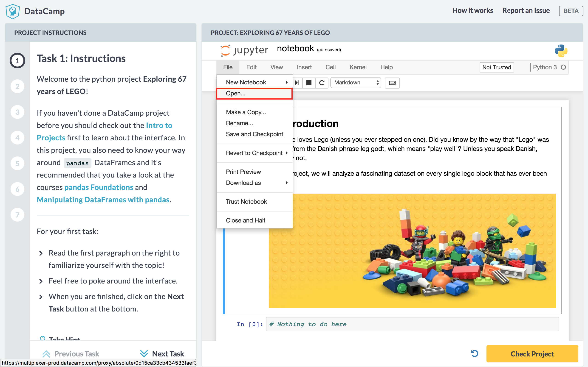This screenshot has height=367, width=588.
Task: Click the DataCamp shield logo icon
Action: click(12, 11)
